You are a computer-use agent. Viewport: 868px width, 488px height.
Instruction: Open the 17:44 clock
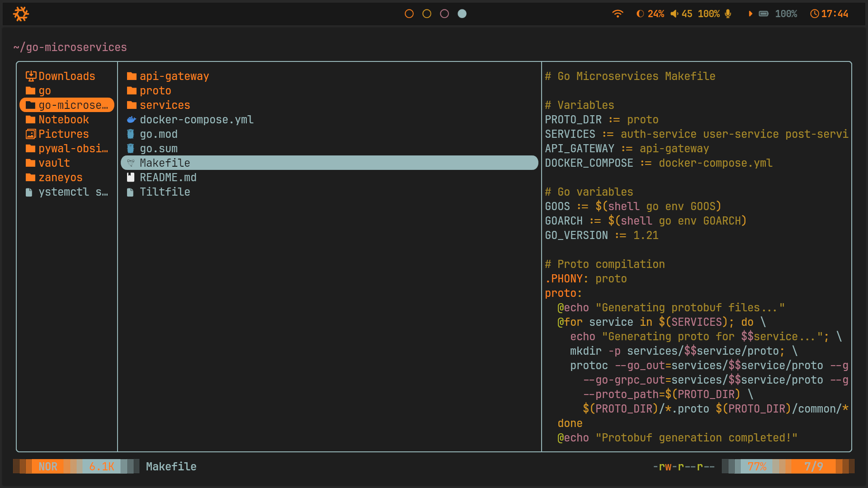click(x=829, y=14)
